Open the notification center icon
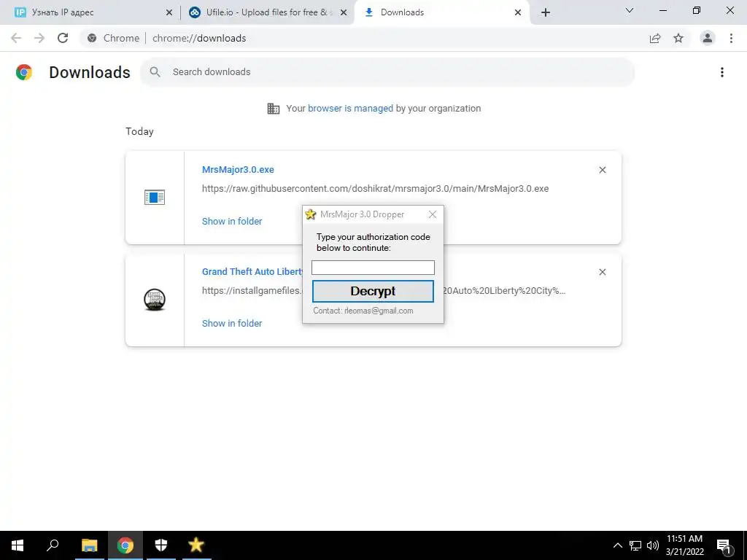747x560 pixels. [724, 545]
